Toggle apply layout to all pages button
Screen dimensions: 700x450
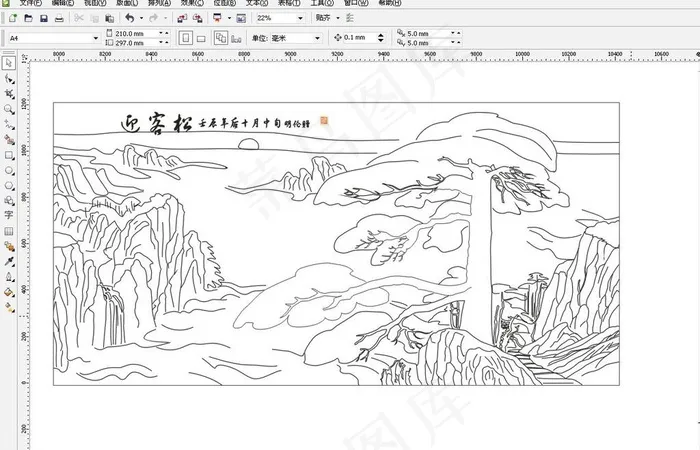[221, 38]
